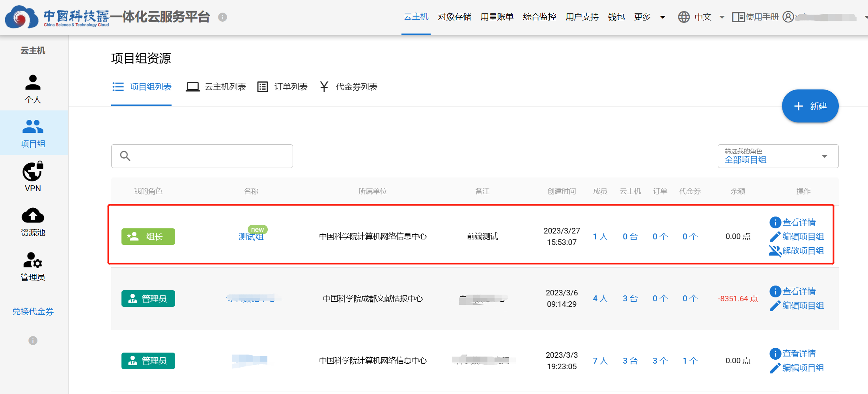Click 管理员 badge in 2023/3/3 row
The height and width of the screenshot is (394, 868).
[148, 361]
